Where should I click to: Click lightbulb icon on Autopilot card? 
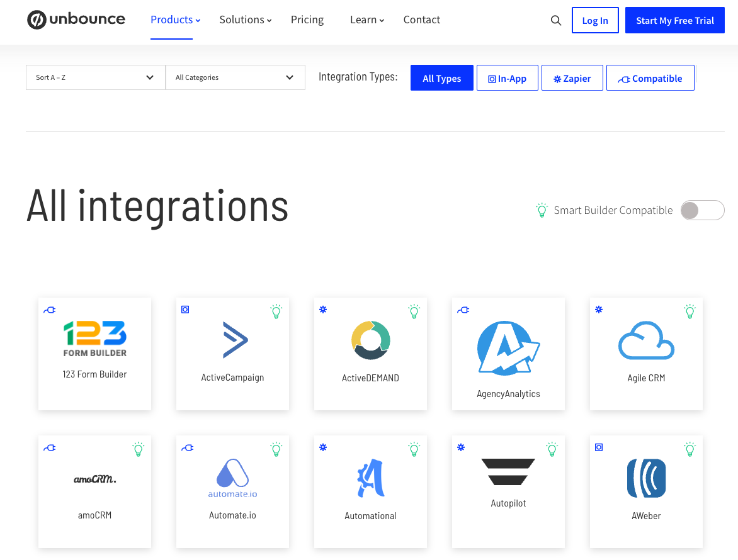point(552,449)
